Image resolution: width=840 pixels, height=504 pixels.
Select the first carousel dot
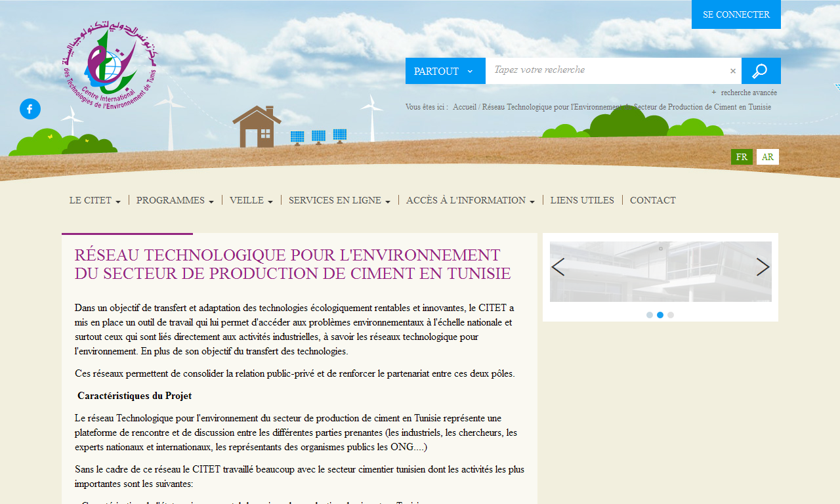650,315
